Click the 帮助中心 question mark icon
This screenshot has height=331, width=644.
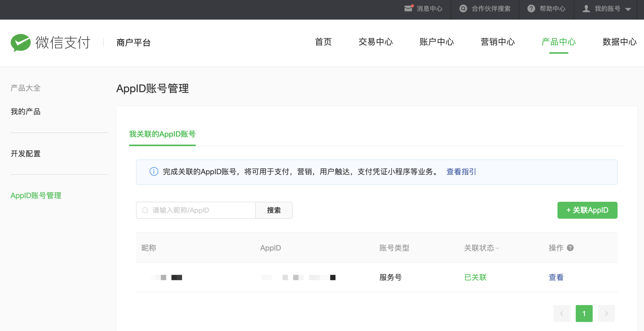click(x=531, y=8)
